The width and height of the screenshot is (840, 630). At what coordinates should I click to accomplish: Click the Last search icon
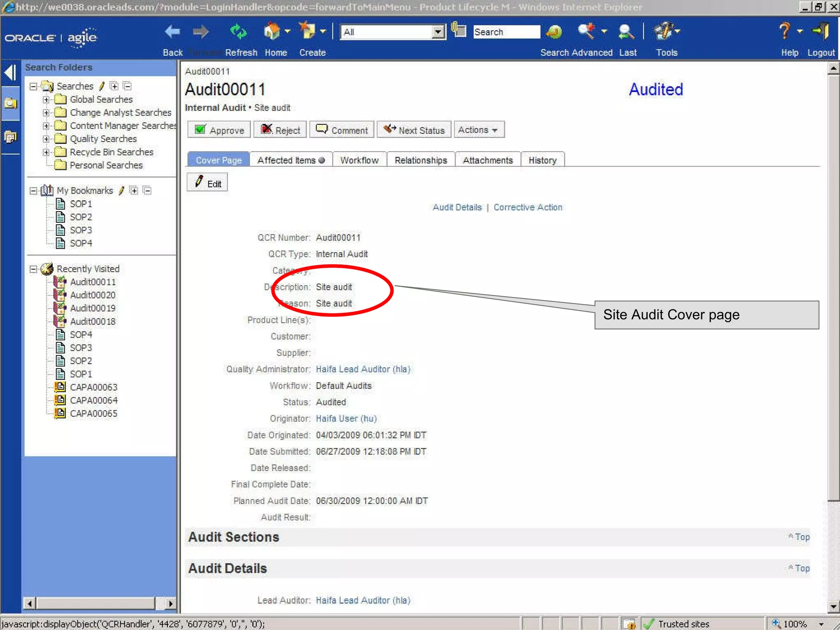[x=626, y=32]
